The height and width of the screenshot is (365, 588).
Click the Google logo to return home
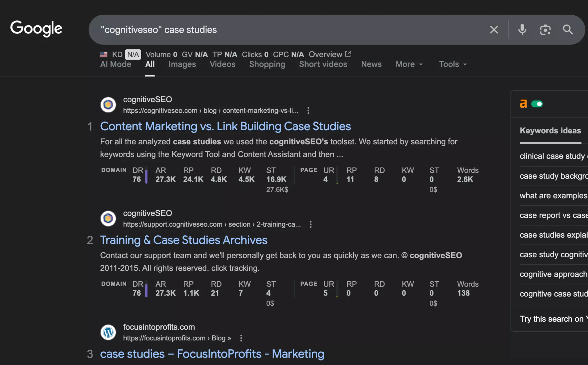pyautogui.click(x=36, y=28)
